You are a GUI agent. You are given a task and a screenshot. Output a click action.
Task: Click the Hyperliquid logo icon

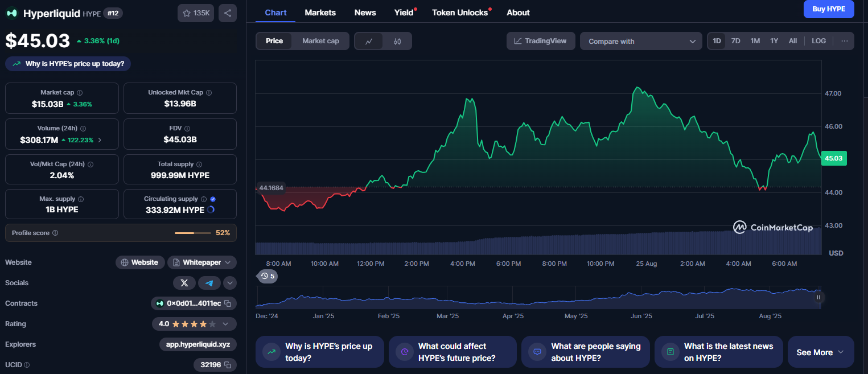(11, 13)
